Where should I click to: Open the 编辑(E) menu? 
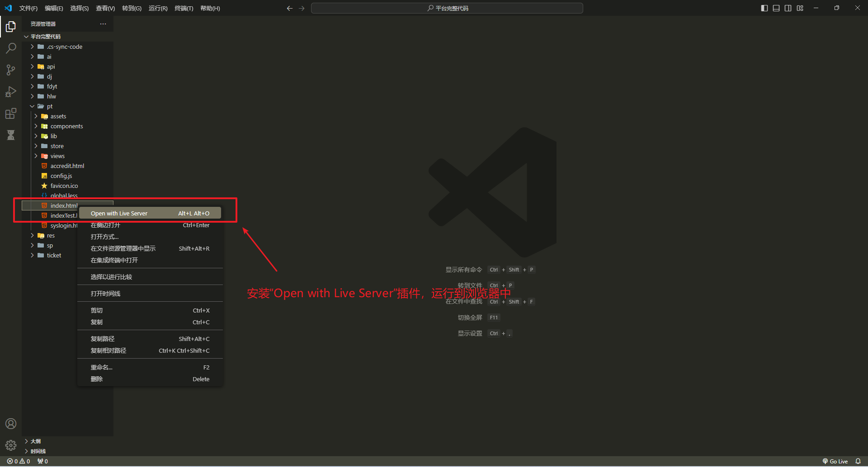pyautogui.click(x=54, y=8)
